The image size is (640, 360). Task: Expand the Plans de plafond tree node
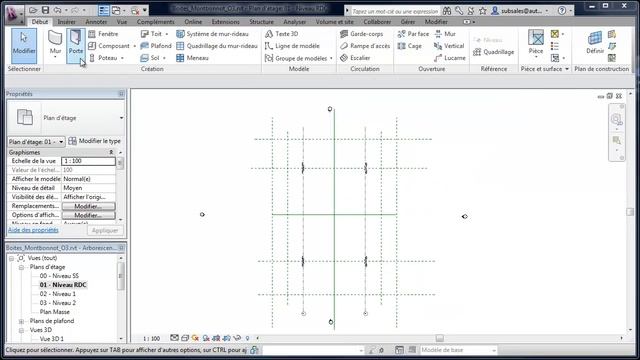[x=21, y=321]
